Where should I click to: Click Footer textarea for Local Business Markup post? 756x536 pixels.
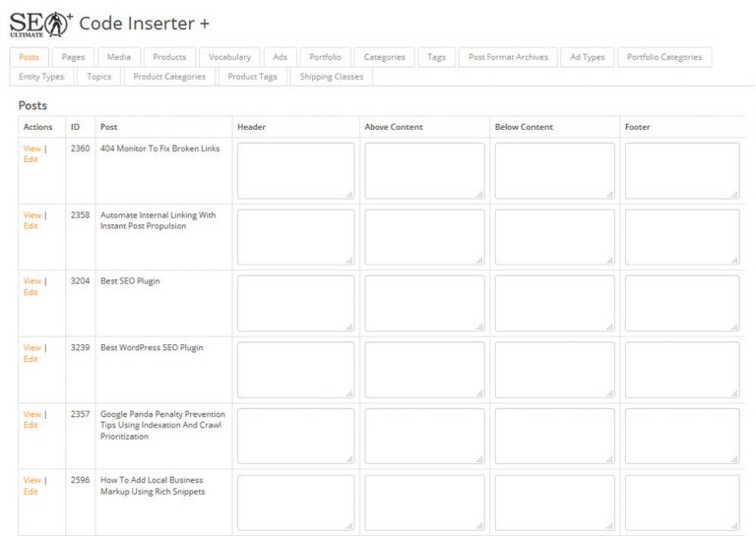click(x=681, y=503)
